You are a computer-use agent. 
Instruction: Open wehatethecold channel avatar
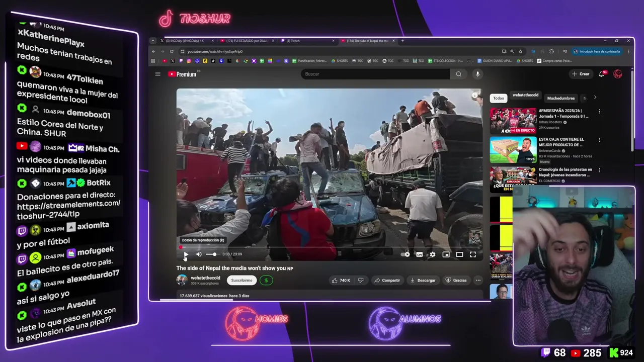point(182,280)
